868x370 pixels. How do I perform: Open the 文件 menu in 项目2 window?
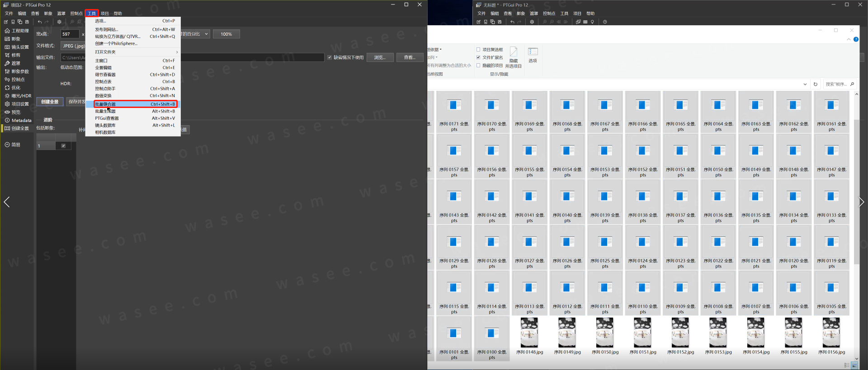[x=9, y=14]
